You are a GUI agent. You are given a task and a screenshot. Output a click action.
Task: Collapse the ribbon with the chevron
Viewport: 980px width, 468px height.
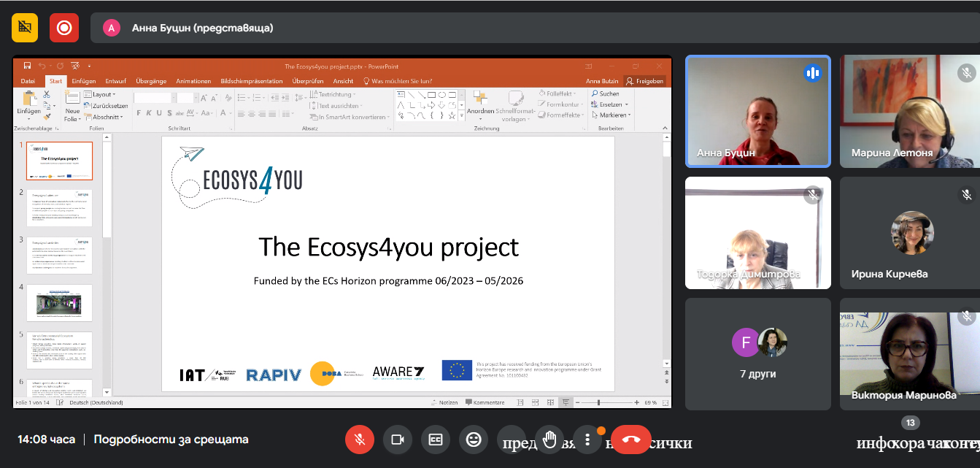point(664,127)
